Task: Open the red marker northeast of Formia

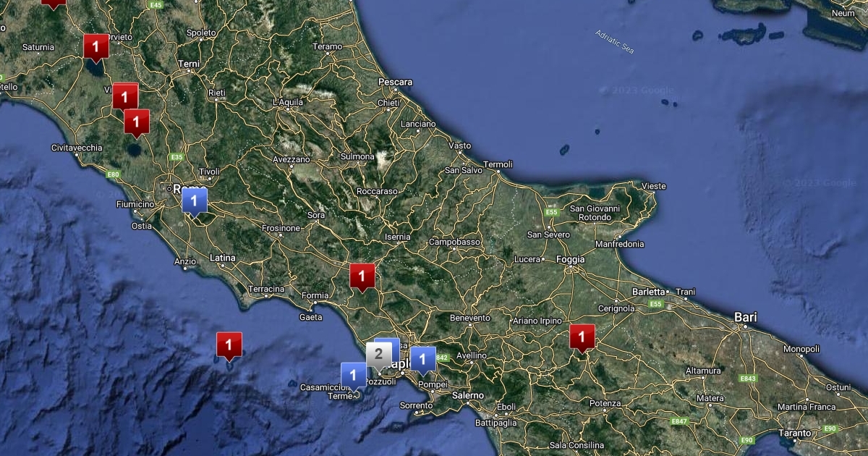Action: 362,276
